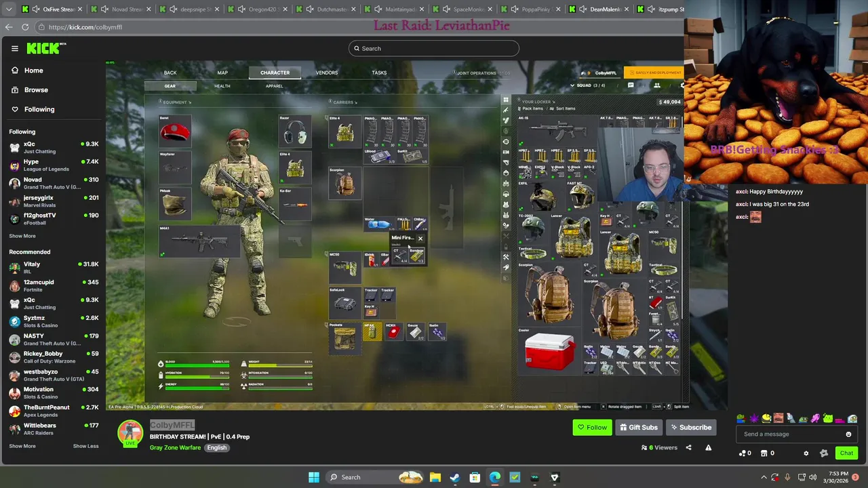Click the share stream icon

click(688, 447)
